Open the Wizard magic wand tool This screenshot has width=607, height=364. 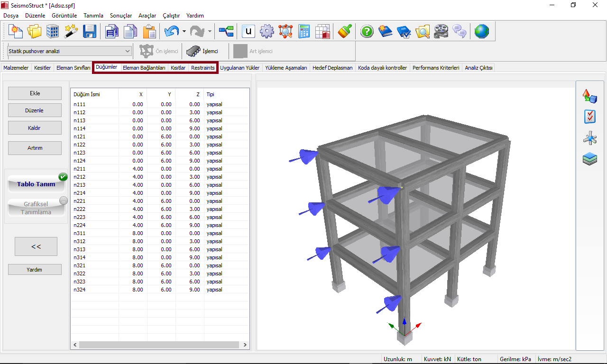point(71,32)
